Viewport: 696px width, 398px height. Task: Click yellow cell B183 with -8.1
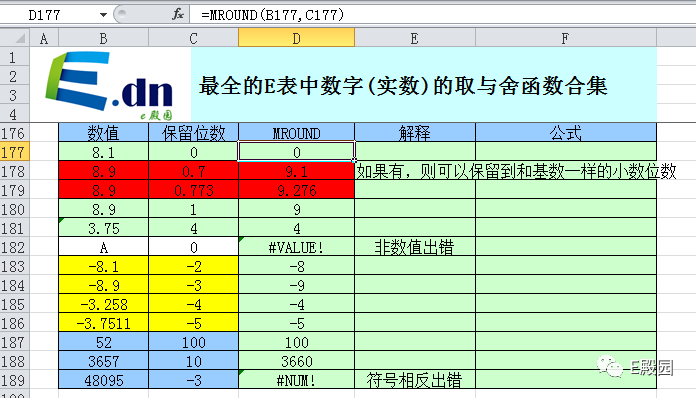[103, 266]
